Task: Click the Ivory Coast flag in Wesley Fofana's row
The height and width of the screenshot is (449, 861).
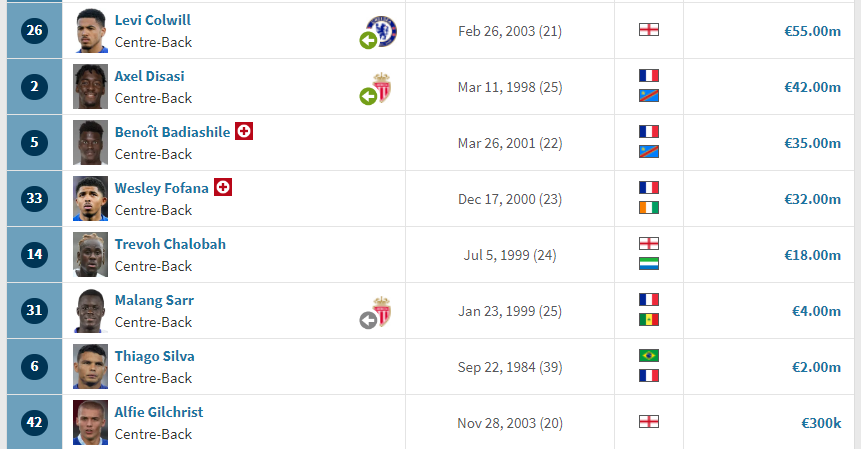Action: pyautogui.click(x=648, y=207)
